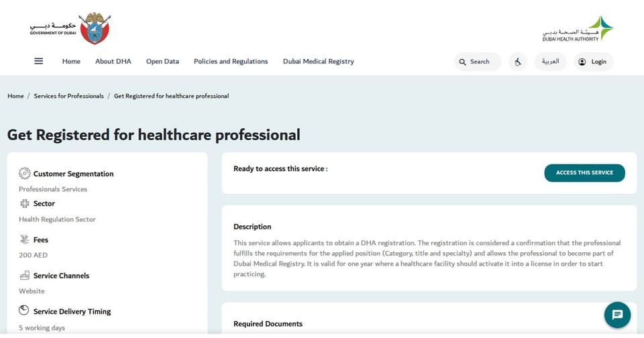Open the chat bubble widget
The height and width of the screenshot is (338, 644).
click(617, 315)
